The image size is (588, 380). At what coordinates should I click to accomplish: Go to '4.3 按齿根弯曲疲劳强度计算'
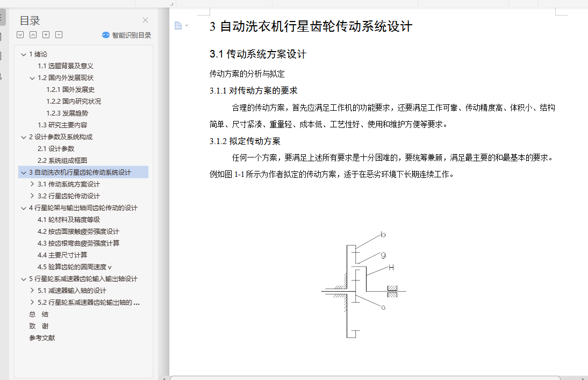point(78,243)
